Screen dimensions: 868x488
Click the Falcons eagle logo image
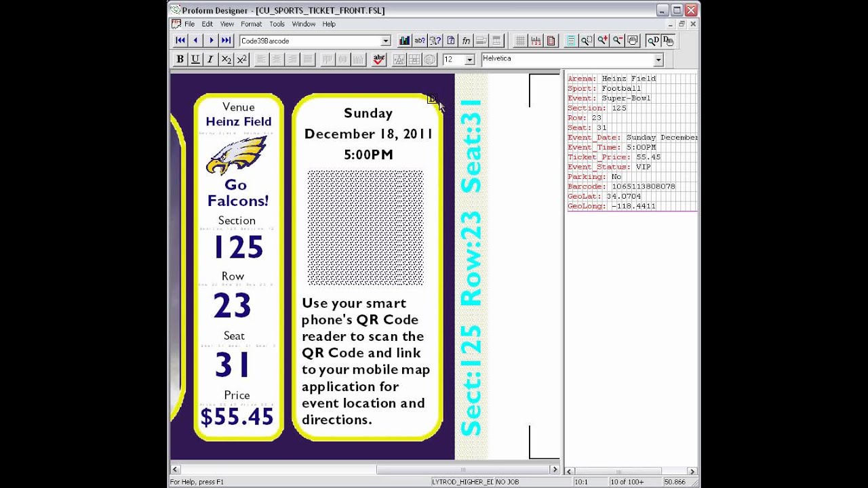click(x=237, y=156)
